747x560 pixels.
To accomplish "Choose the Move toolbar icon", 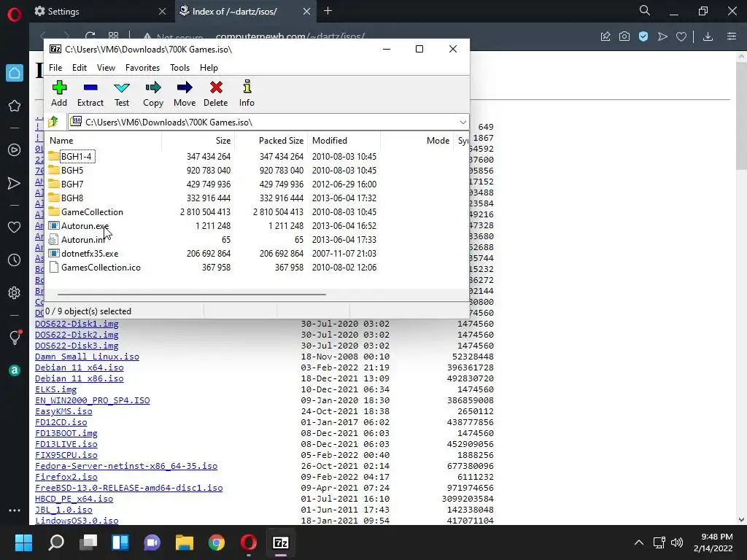I will pos(185,94).
